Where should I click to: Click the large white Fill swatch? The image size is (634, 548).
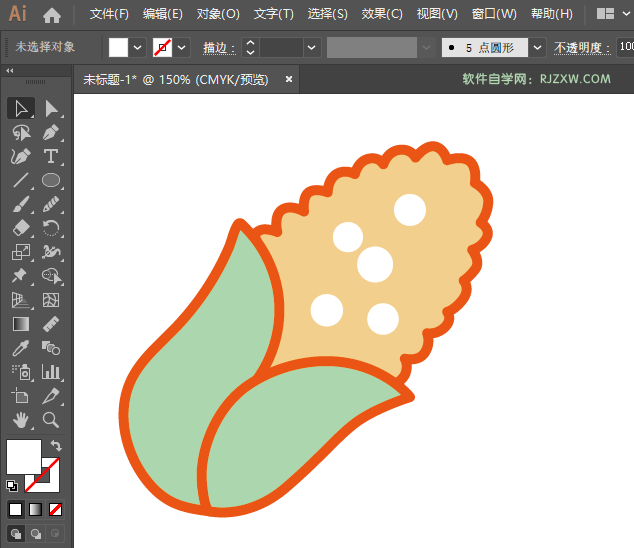pos(24,457)
